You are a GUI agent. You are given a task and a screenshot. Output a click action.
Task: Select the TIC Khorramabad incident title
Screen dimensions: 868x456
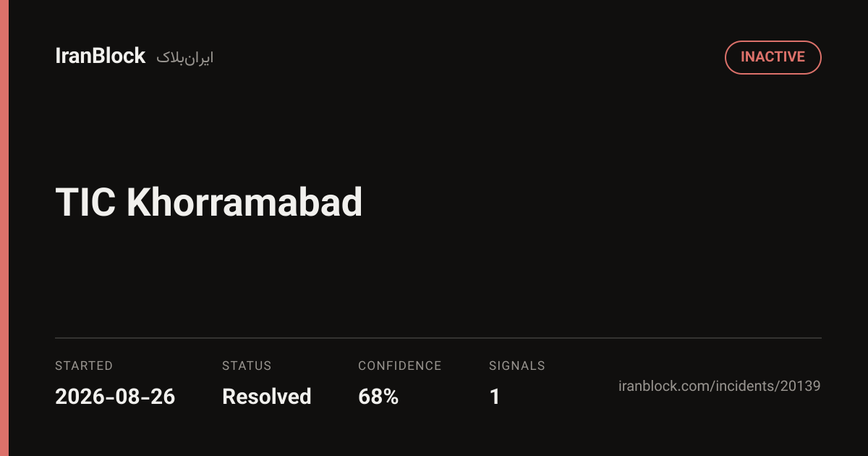tap(208, 203)
